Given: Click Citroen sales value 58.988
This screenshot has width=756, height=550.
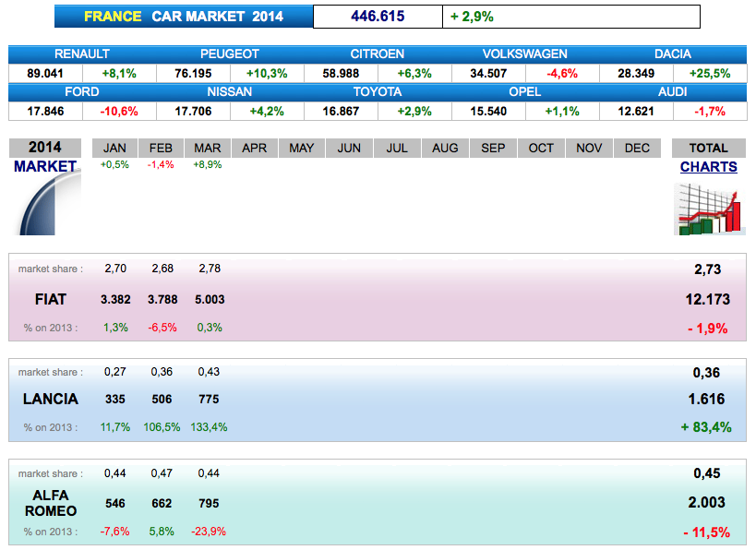Looking at the screenshot, I should pos(341,73).
